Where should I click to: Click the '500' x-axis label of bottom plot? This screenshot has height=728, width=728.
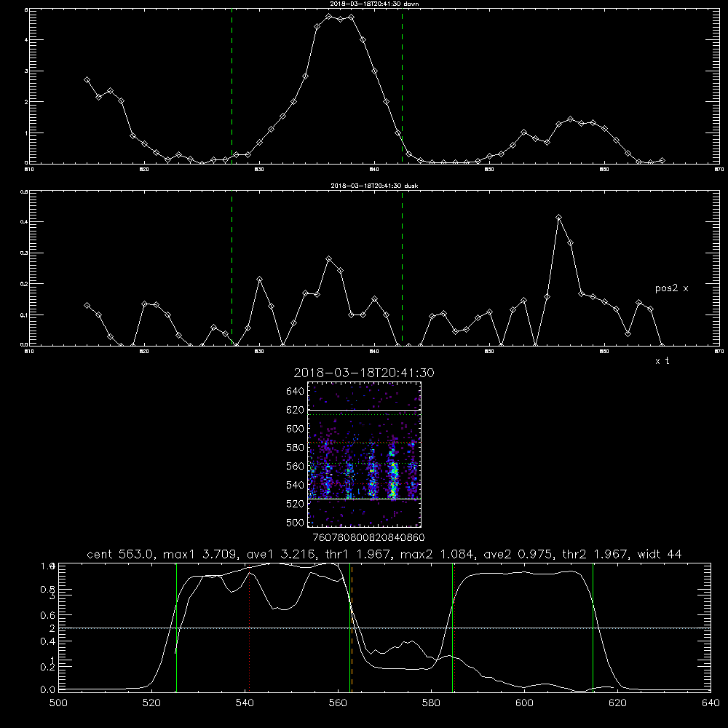(58, 703)
